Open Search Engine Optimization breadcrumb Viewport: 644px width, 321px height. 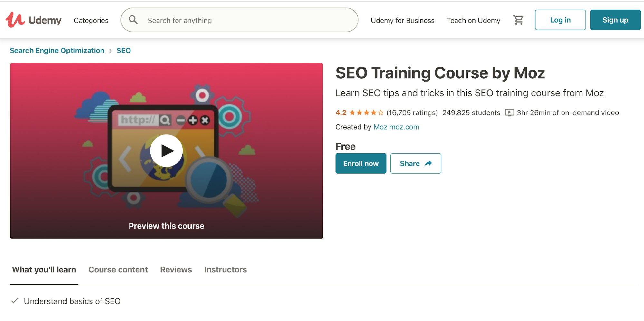[x=57, y=51]
